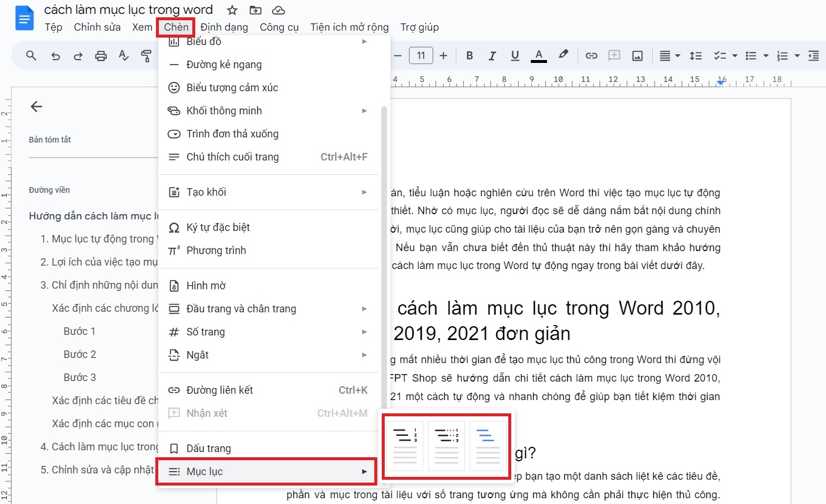Screen dimensions: 826x504
Task: Open the text color picker
Action: (538, 55)
